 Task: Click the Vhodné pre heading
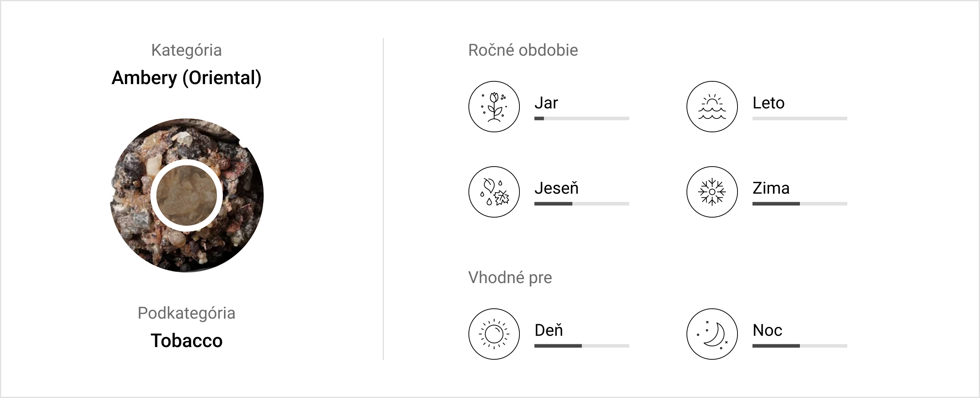point(510,278)
